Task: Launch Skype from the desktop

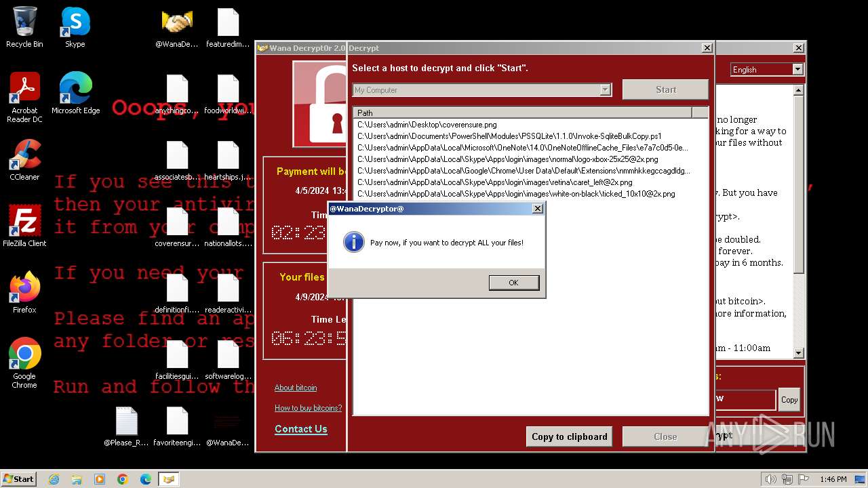Action: [x=75, y=27]
